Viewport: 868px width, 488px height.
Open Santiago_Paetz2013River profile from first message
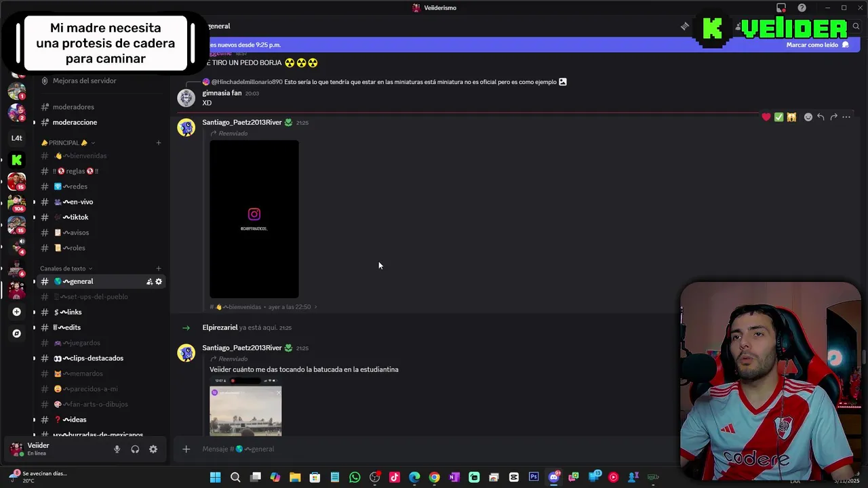(x=242, y=123)
